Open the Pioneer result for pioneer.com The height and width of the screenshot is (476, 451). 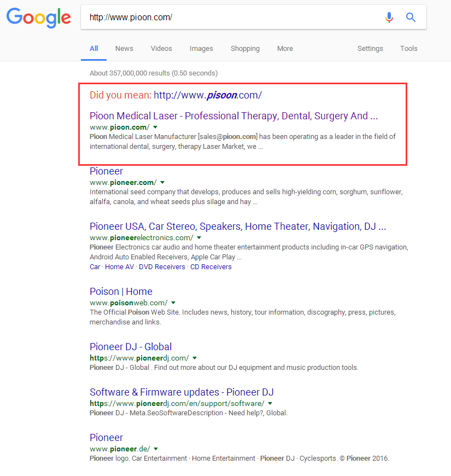pyautogui.click(x=106, y=171)
